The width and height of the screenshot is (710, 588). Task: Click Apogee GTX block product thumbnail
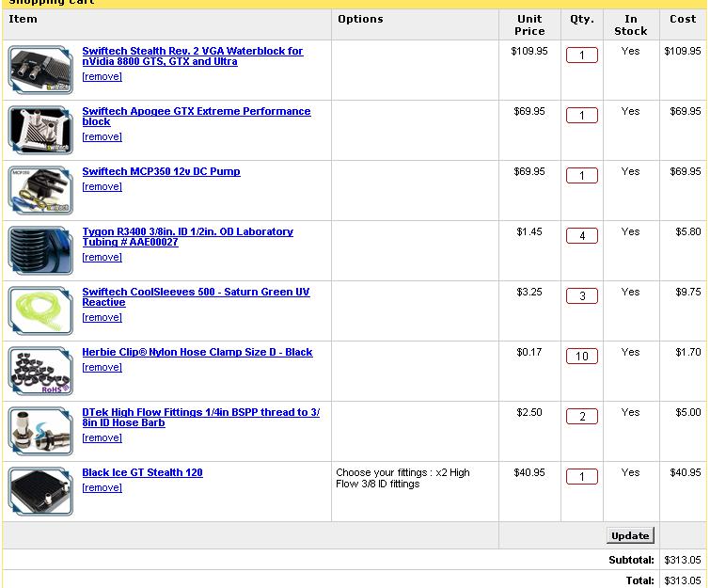[x=40, y=130]
